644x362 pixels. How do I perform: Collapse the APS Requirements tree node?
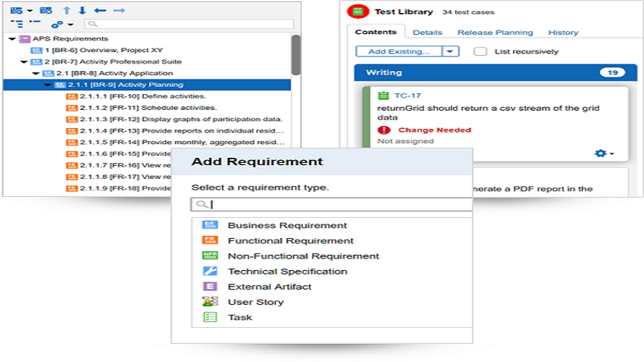click(x=12, y=39)
